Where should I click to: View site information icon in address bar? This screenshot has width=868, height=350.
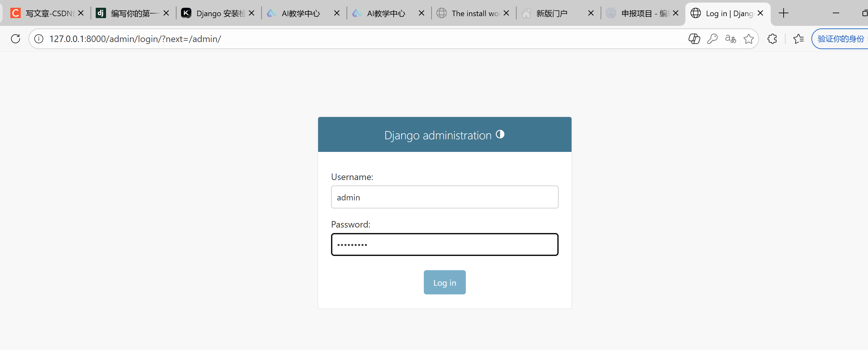click(x=39, y=39)
